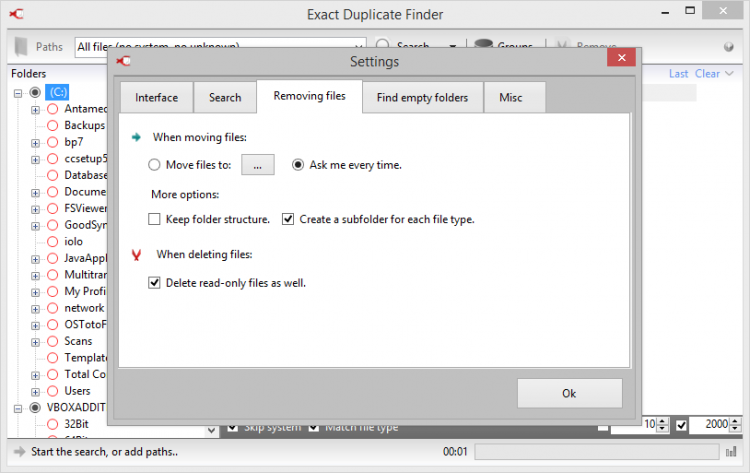Click the status bar arrow icon
This screenshot has width=750, height=473.
tap(19, 451)
